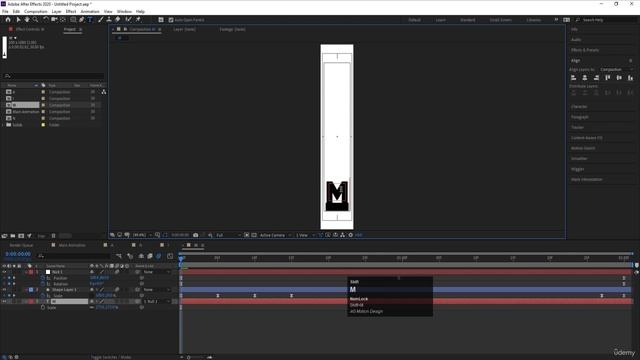The width and height of the screenshot is (640, 360).
Task: Toggle Scale stopwatch under the M layer
Action: coord(43,307)
